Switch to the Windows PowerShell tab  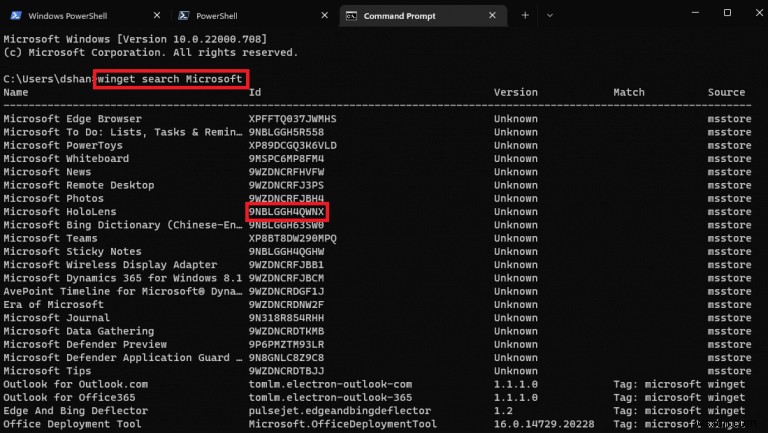click(x=78, y=16)
